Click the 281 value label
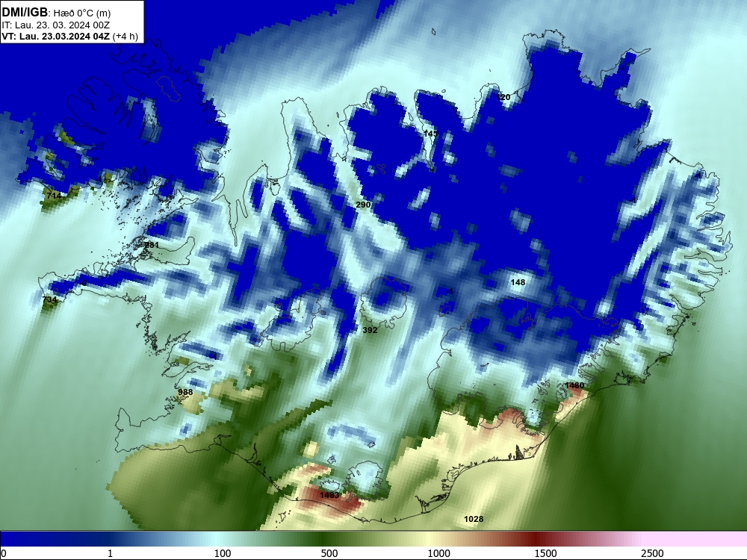 [x=152, y=245]
